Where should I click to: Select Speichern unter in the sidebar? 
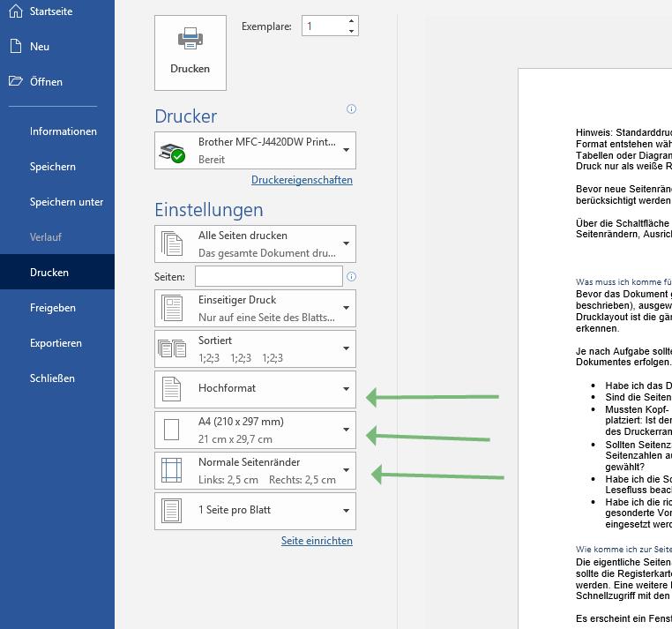(66, 202)
